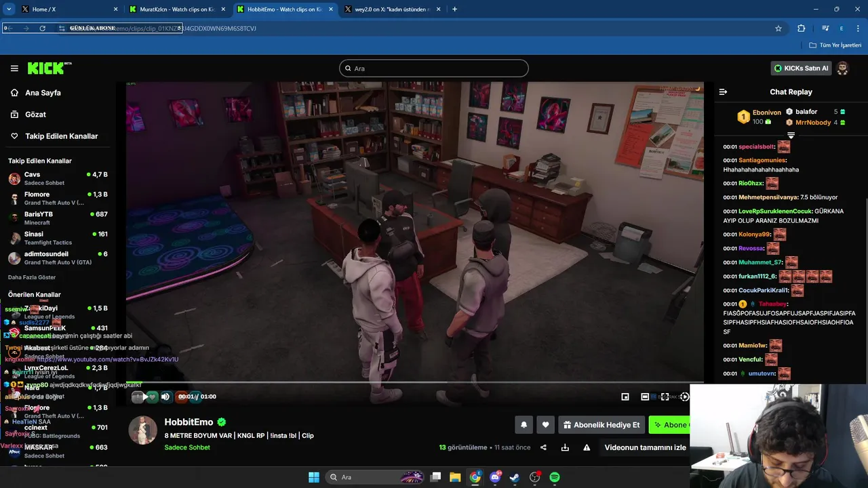This screenshot has width=868, height=488.
Task: Bookmark page with star icon
Action: [x=778, y=28]
